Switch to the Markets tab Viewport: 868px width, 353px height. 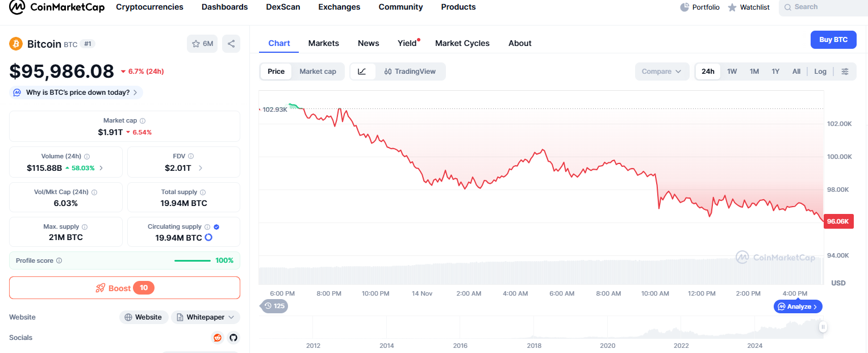pyautogui.click(x=323, y=43)
